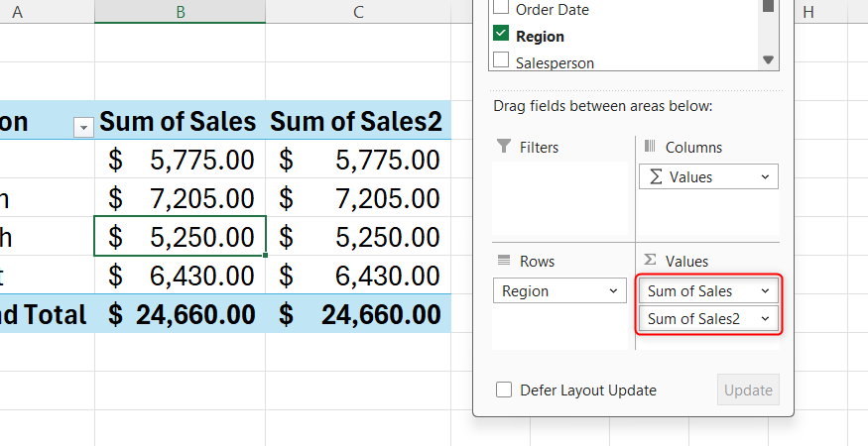Click the field list scrollbar thumb
This screenshot has height=446, width=868.
pyautogui.click(x=768, y=5)
